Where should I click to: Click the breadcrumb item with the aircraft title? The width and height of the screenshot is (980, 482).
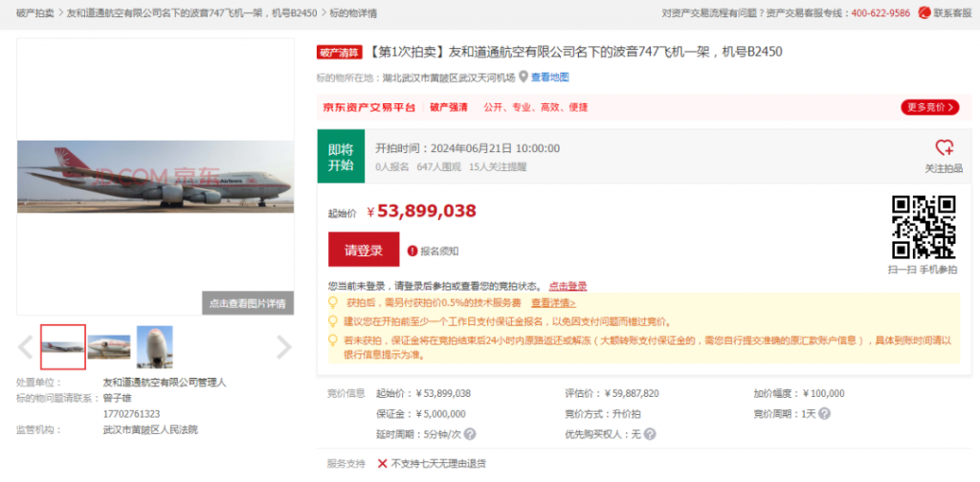tap(191, 12)
